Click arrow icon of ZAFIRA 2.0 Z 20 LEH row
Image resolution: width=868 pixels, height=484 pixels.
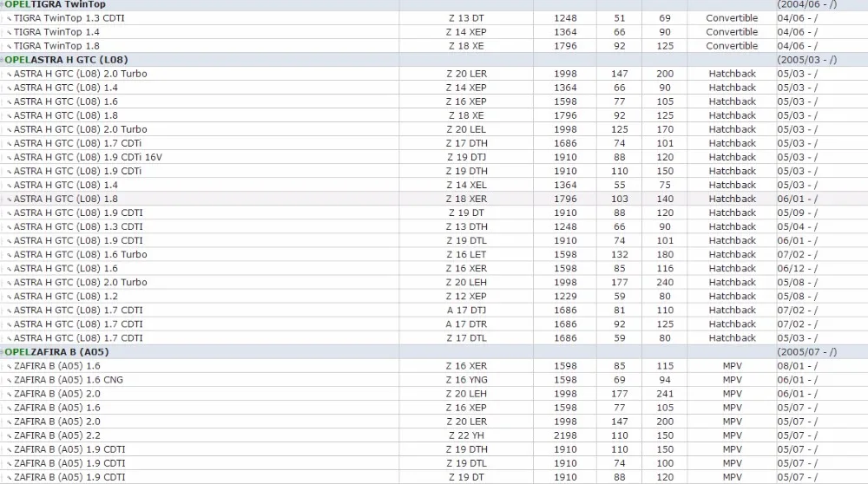(9, 395)
